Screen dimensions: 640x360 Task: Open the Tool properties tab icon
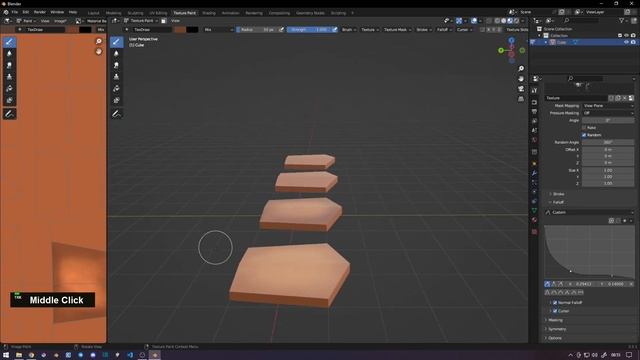[x=534, y=91]
